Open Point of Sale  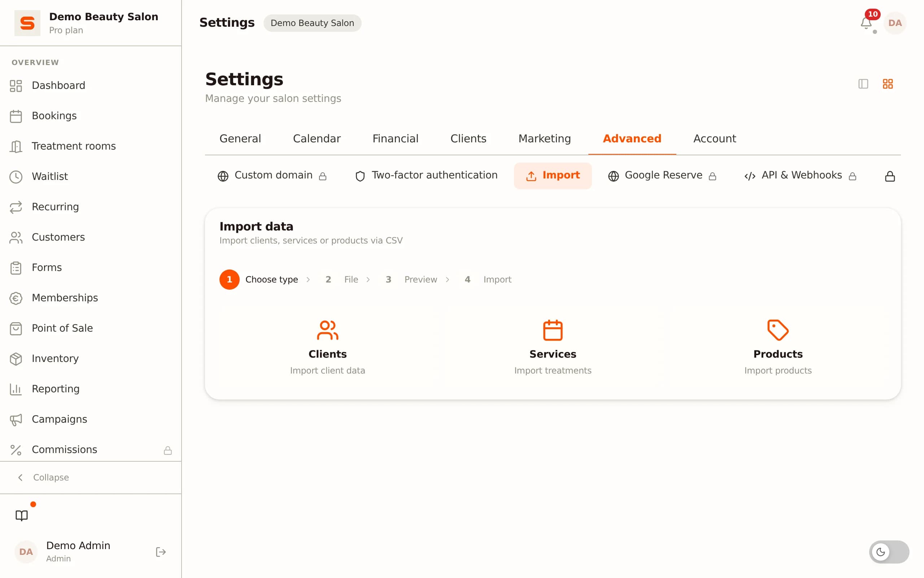pyautogui.click(x=91, y=328)
